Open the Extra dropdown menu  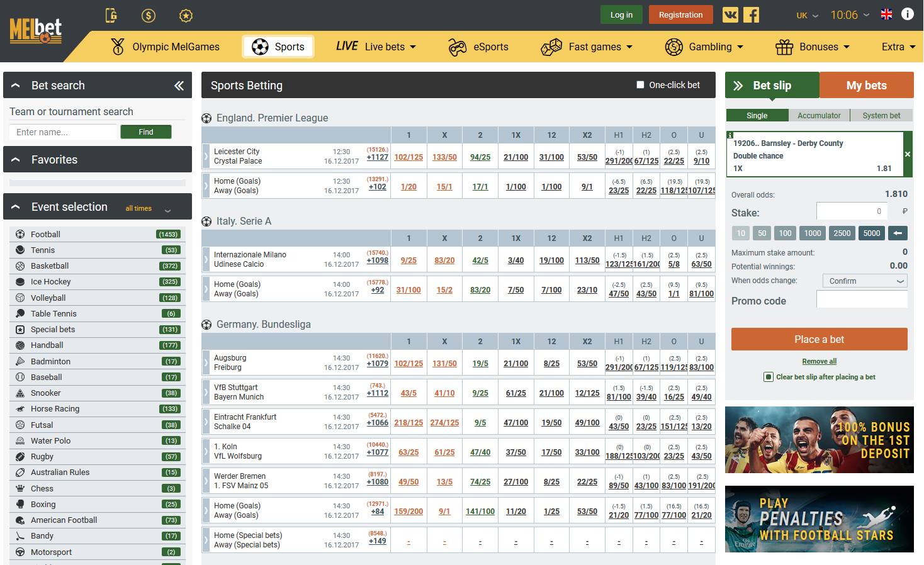coord(899,47)
